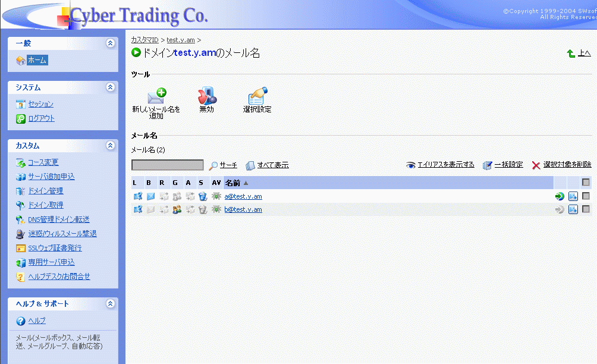This screenshot has height=364, width=597.
Task: Click the green arrow icon for a@test.y.am
Action: (x=560, y=196)
